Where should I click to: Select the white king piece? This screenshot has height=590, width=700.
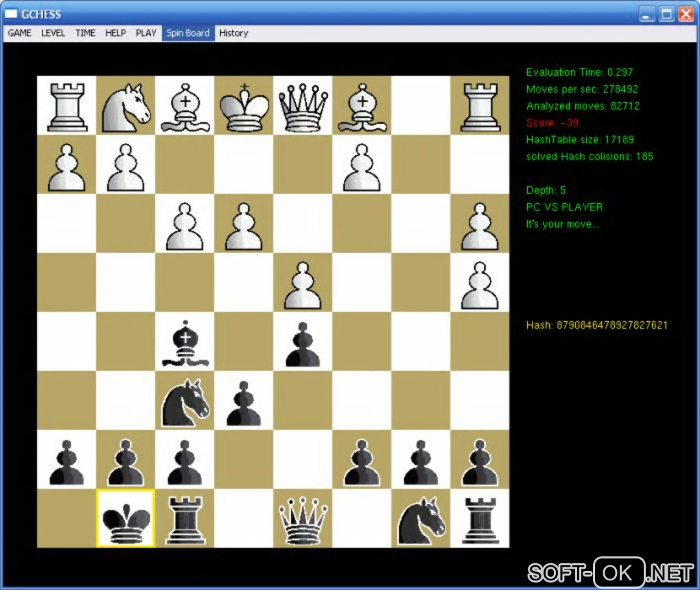(244, 108)
